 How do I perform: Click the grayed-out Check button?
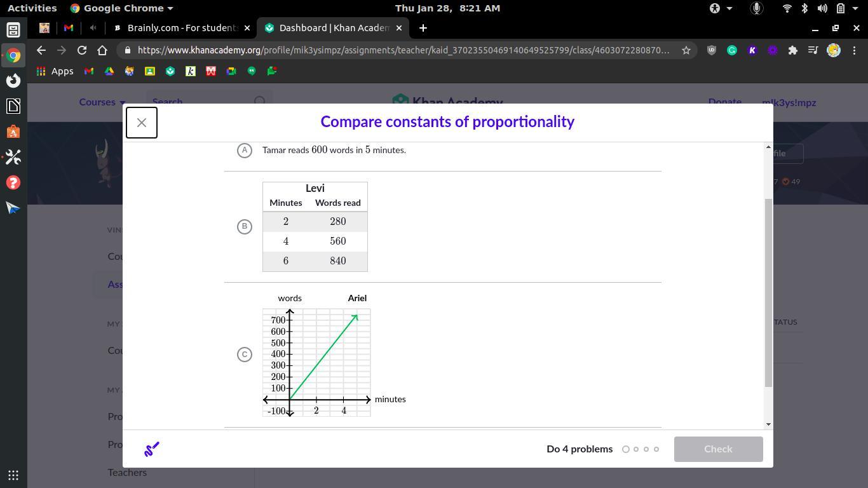(x=718, y=449)
